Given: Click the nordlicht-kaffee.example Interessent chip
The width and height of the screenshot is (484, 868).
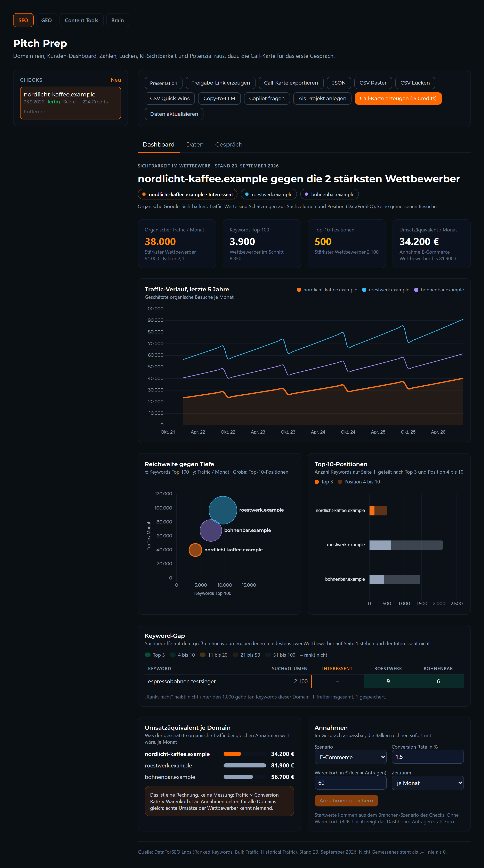Looking at the screenshot, I should pos(188,194).
